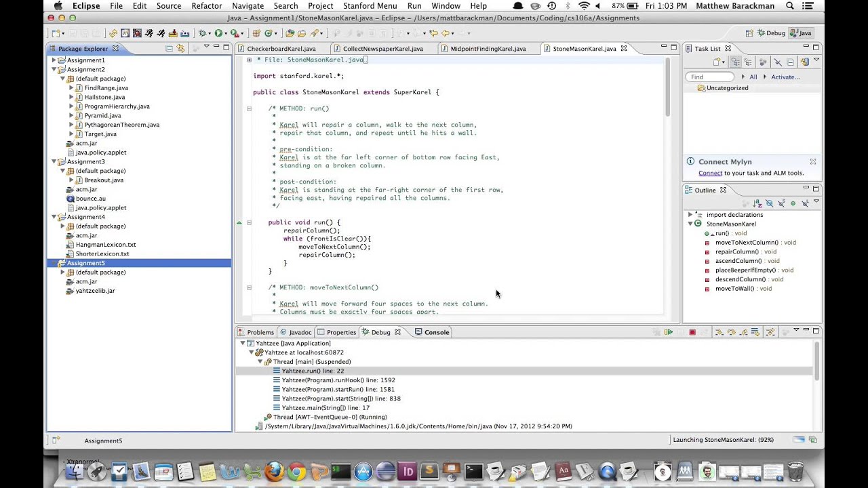The width and height of the screenshot is (868, 488).
Task: Click the Activate... link in Task List
Action: click(x=785, y=77)
